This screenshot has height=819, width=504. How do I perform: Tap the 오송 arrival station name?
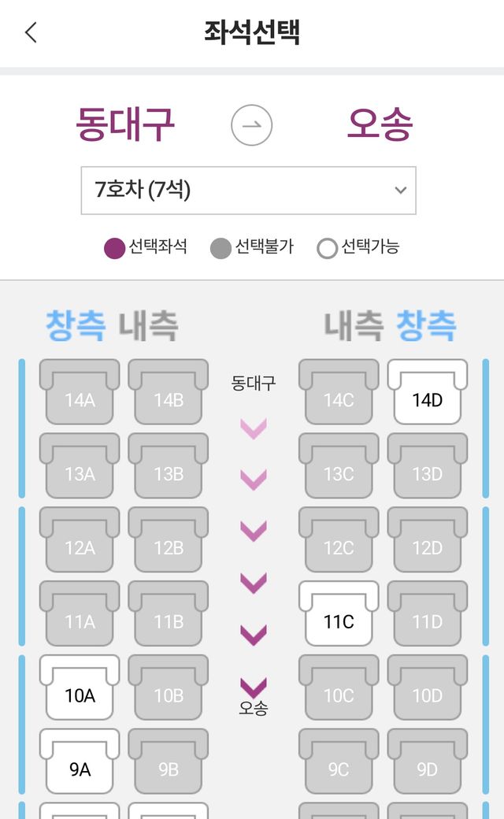pos(380,124)
